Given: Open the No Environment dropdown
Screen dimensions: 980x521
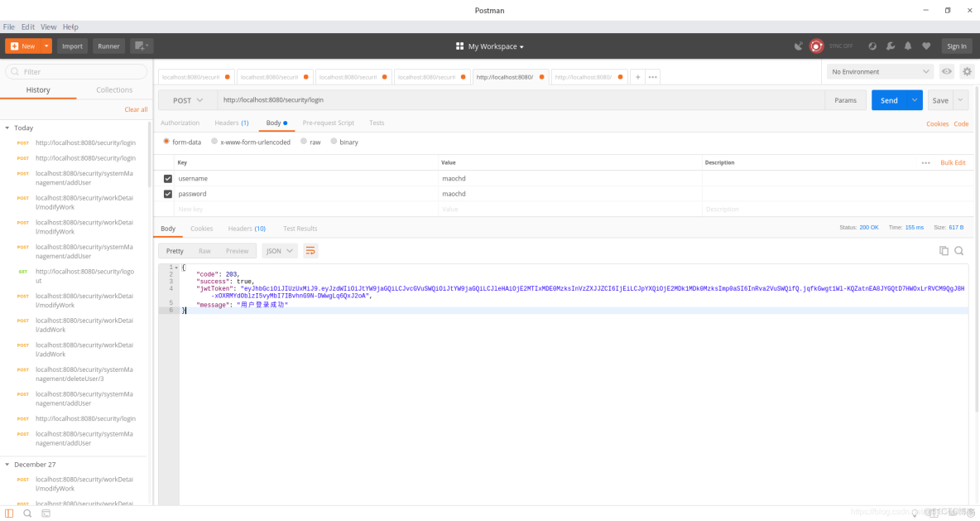Looking at the screenshot, I should point(874,71).
